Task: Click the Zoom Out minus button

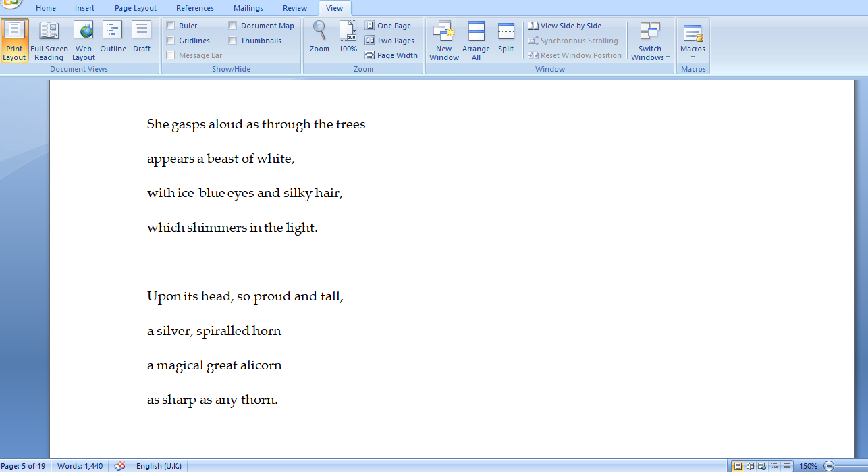Action: [x=829, y=466]
